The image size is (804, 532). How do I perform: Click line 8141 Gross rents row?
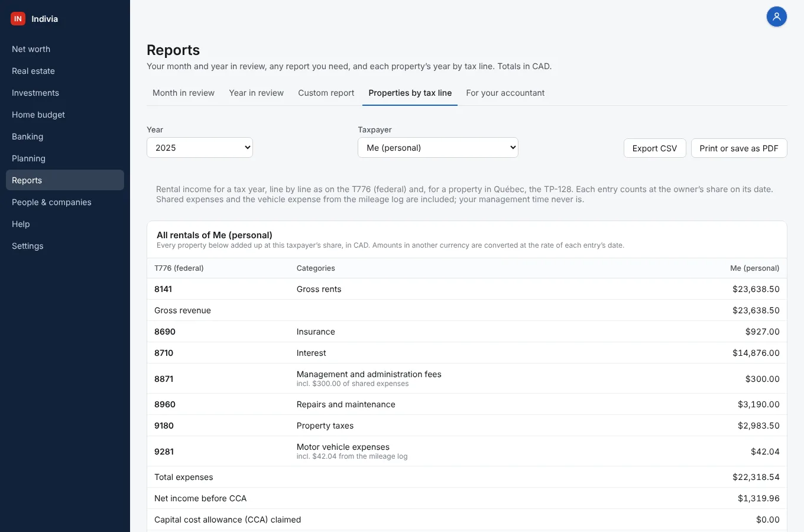pos(467,289)
